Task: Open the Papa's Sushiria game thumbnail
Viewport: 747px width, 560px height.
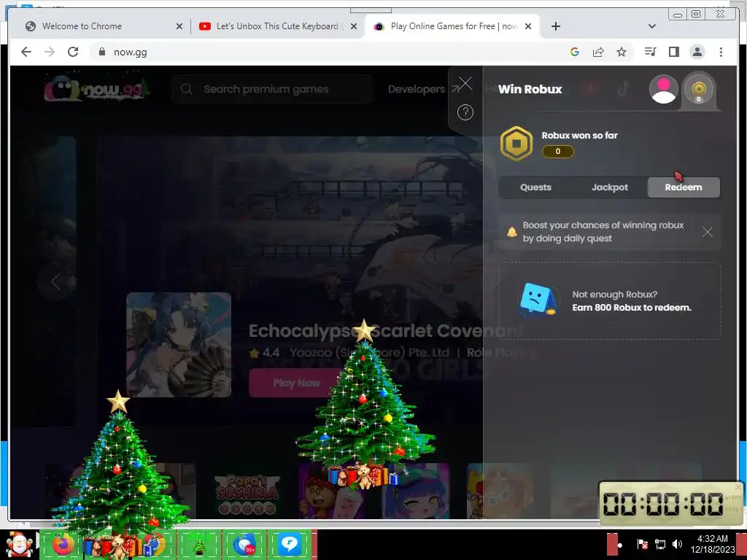Action: [247, 491]
